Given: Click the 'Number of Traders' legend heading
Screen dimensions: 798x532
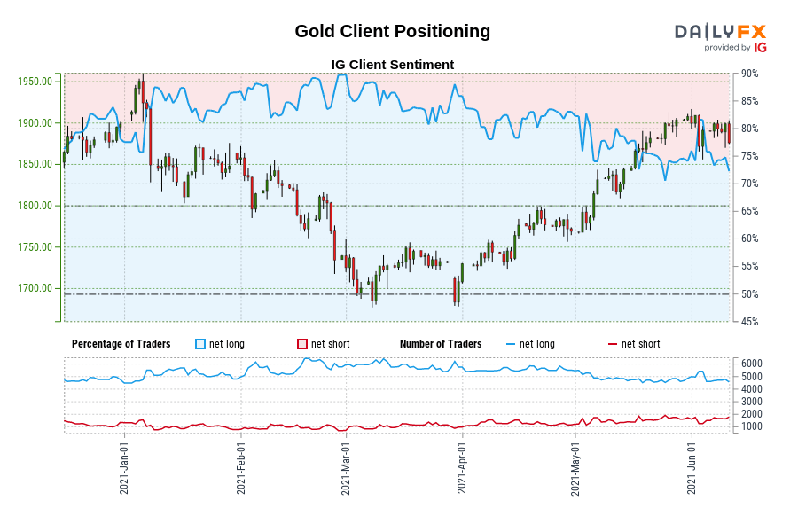Looking at the screenshot, I should tap(441, 344).
